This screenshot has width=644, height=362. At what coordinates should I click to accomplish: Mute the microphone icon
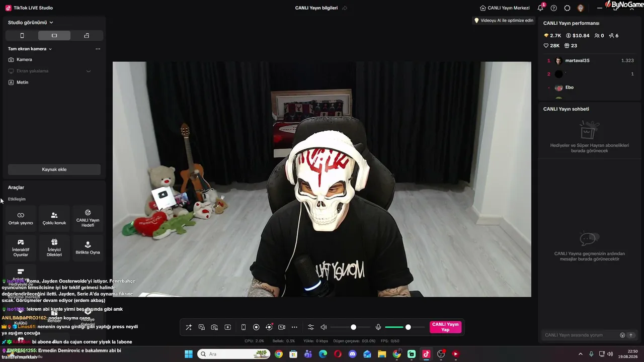tap(378, 327)
